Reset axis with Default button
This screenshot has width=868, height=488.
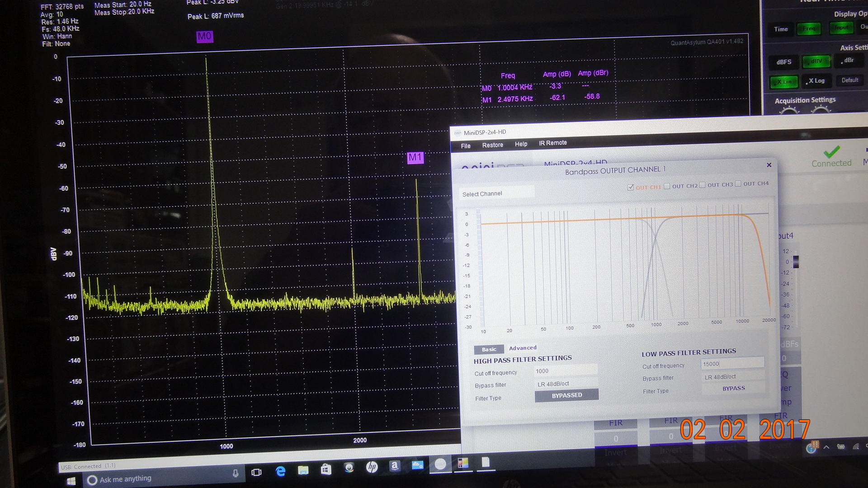(849, 80)
